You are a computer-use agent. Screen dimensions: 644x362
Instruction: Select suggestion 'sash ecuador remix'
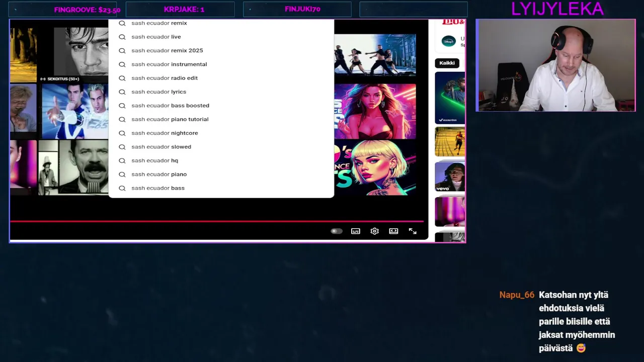(221, 23)
